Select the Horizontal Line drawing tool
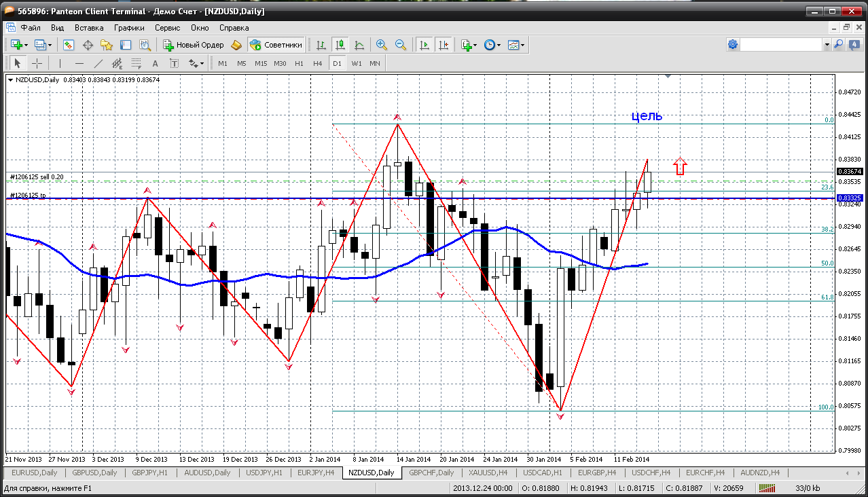The width and height of the screenshot is (868, 497). point(79,63)
